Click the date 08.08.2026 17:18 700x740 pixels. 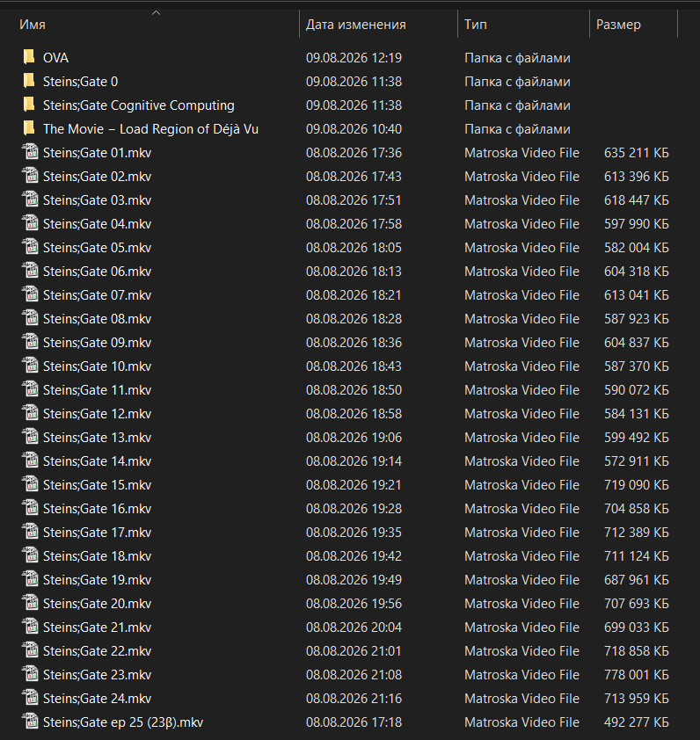click(354, 722)
